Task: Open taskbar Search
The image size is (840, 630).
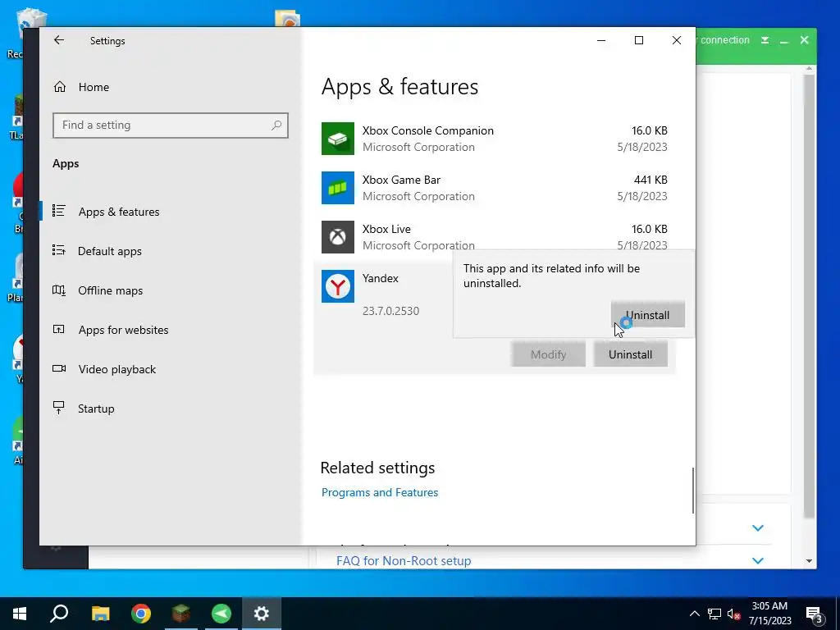Action: pyautogui.click(x=59, y=614)
